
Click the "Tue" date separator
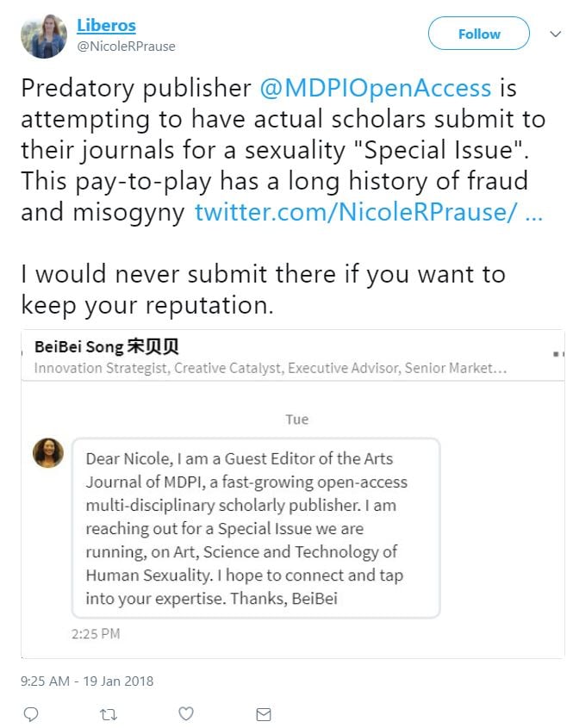point(296,420)
